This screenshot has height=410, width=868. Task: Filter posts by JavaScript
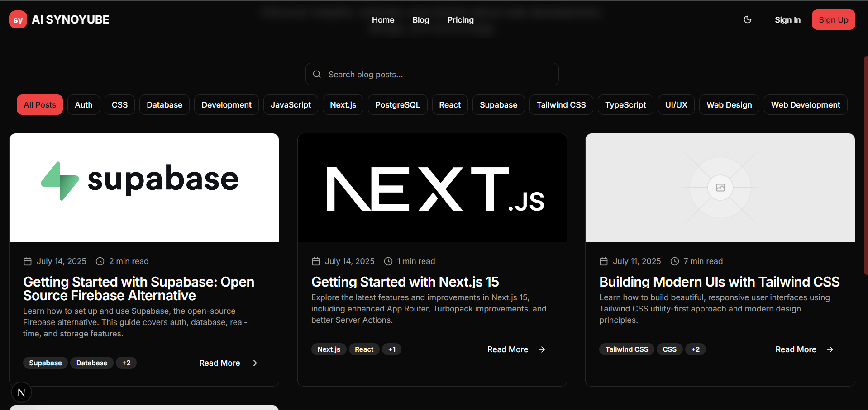[x=291, y=105]
